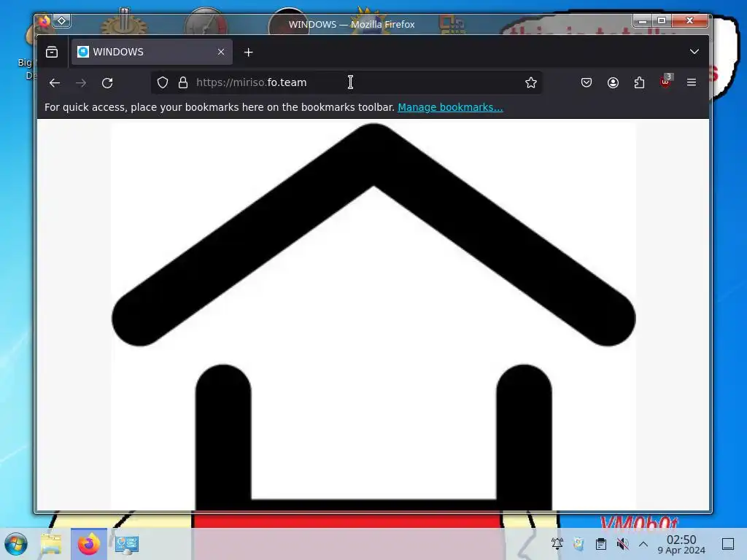Screen dimensions: 747x560
Task: Open system settings taskbar icon
Action: (x=126, y=544)
